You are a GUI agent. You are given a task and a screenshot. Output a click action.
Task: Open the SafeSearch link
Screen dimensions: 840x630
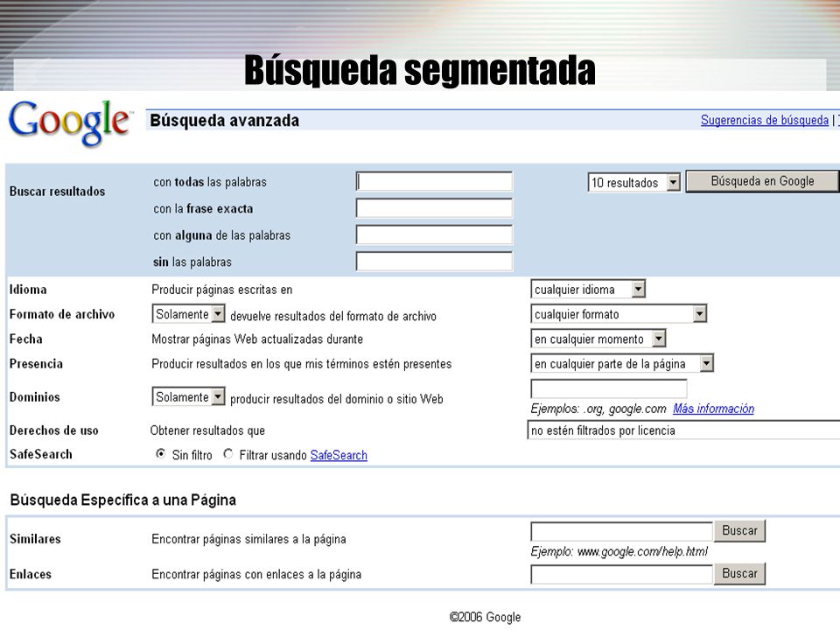339,455
